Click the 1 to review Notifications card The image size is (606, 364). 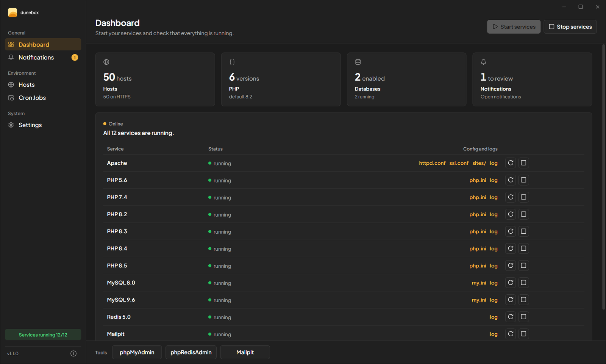click(532, 79)
